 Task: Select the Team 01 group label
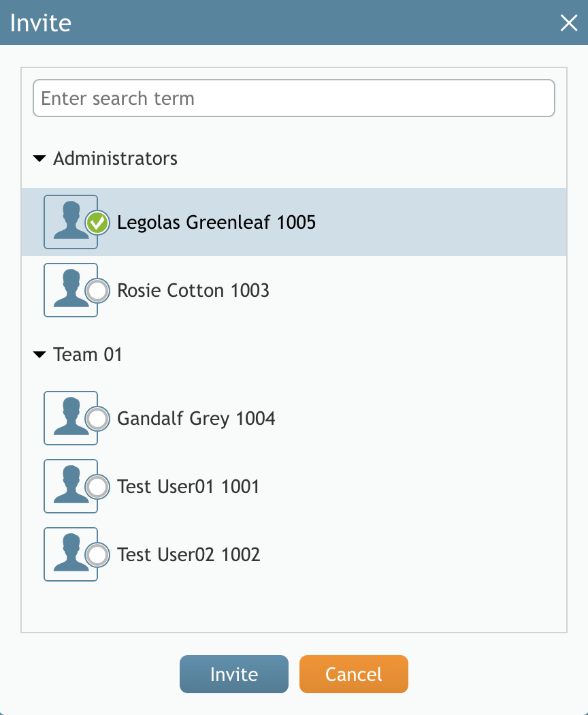pyautogui.click(x=88, y=354)
